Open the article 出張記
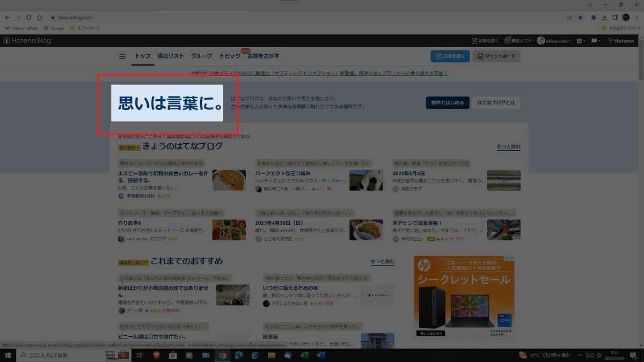This screenshot has height=362, width=644. (x=271, y=337)
